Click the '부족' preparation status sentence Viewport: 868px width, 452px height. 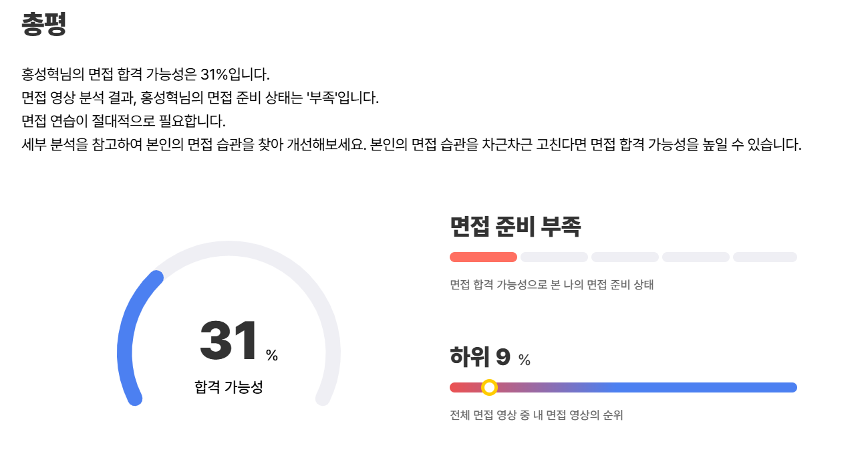[200, 98]
